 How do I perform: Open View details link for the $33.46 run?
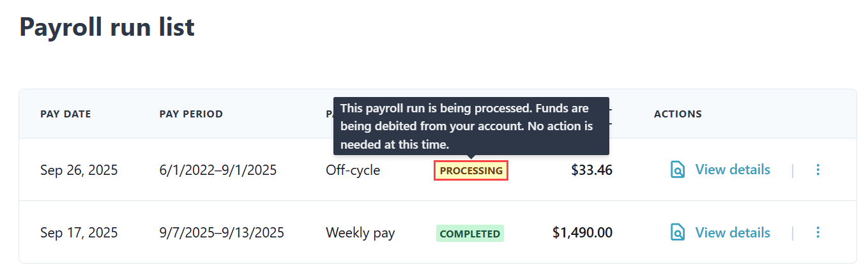tap(732, 170)
